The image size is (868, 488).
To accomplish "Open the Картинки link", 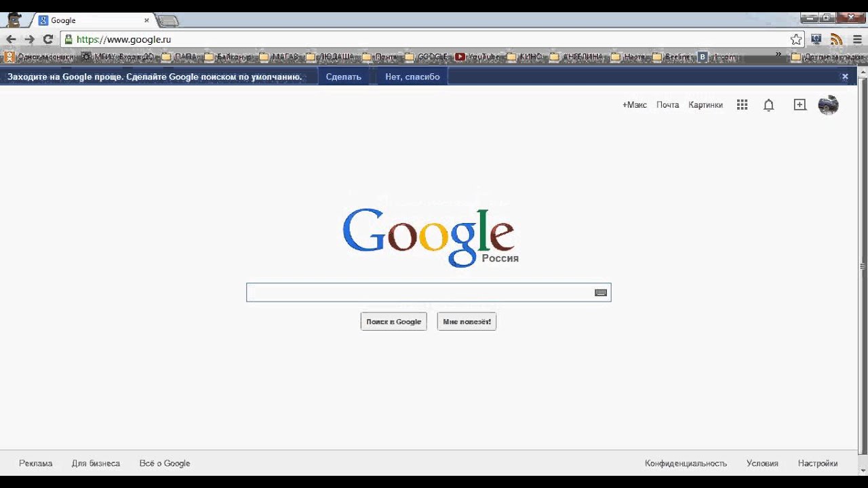I will 705,105.
